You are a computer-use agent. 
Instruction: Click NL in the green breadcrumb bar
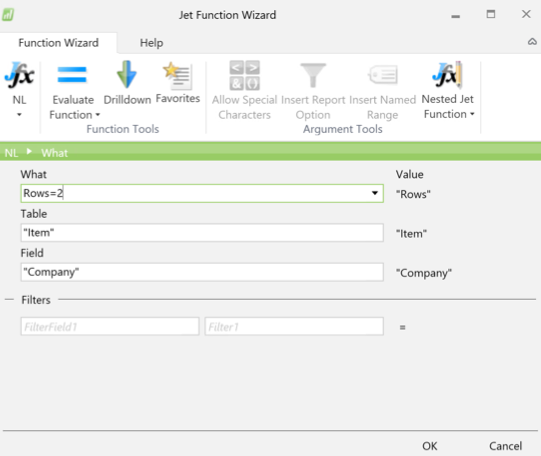pyautogui.click(x=11, y=153)
